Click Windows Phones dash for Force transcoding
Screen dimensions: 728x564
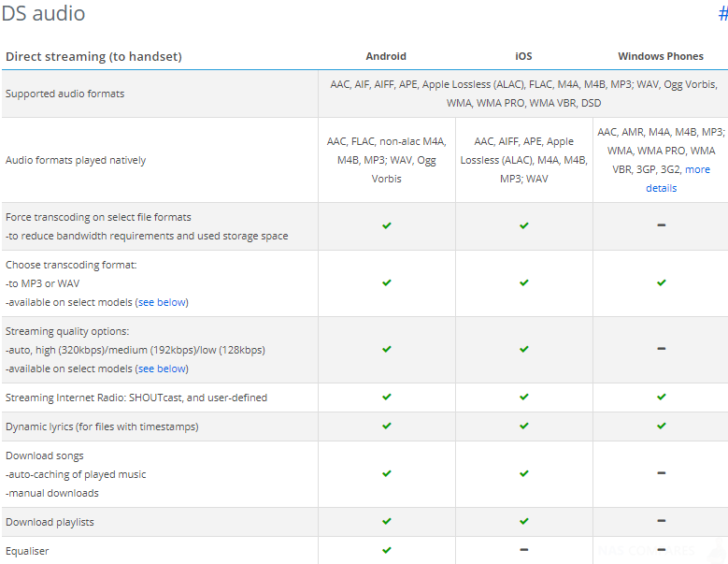point(661,225)
